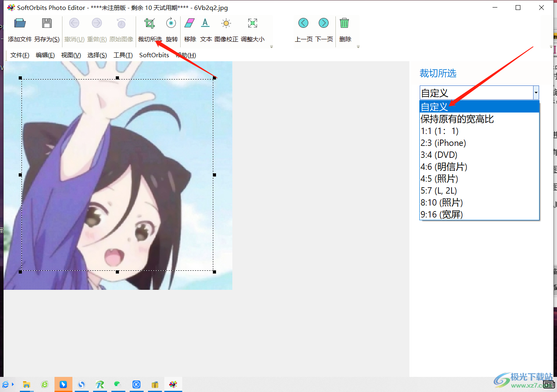The height and width of the screenshot is (392, 557).
Task: Choose 自定义 in the ratio list
Action: (x=479, y=107)
